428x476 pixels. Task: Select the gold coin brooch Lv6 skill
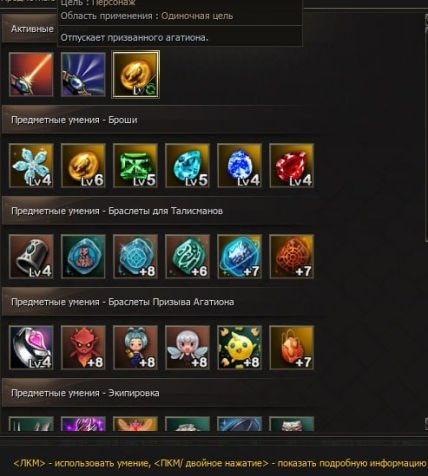pyautogui.click(x=83, y=165)
